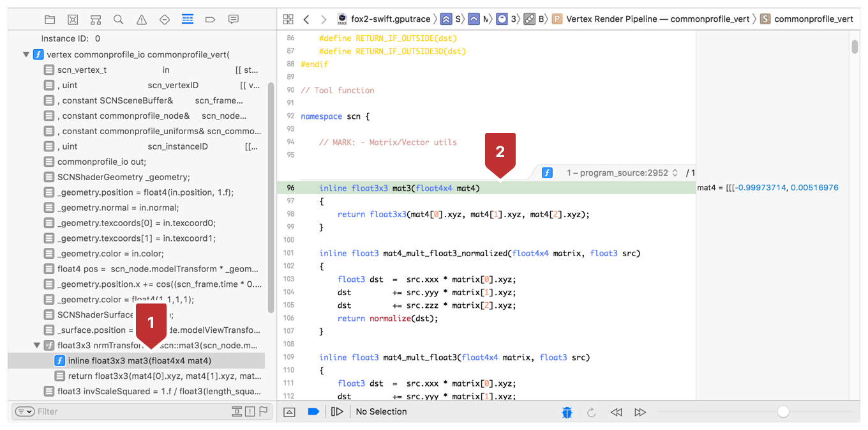This screenshot has height=430, width=868.
Task: Step to next draw call
Action: pyautogui.click(x=640, y=413)
